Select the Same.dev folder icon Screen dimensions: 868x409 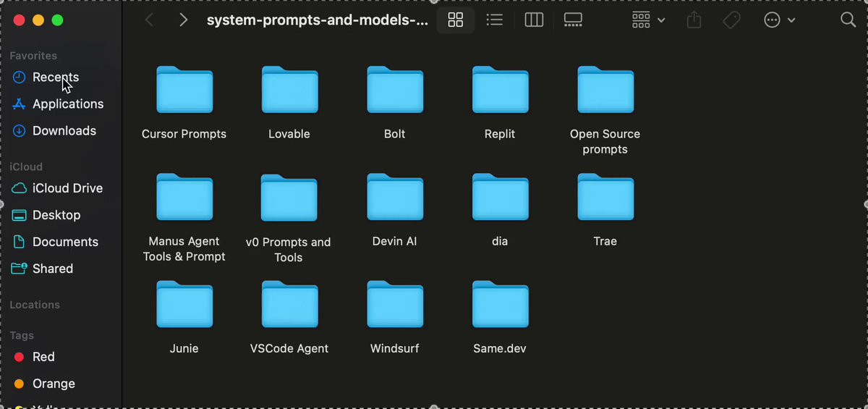(500, 304)
